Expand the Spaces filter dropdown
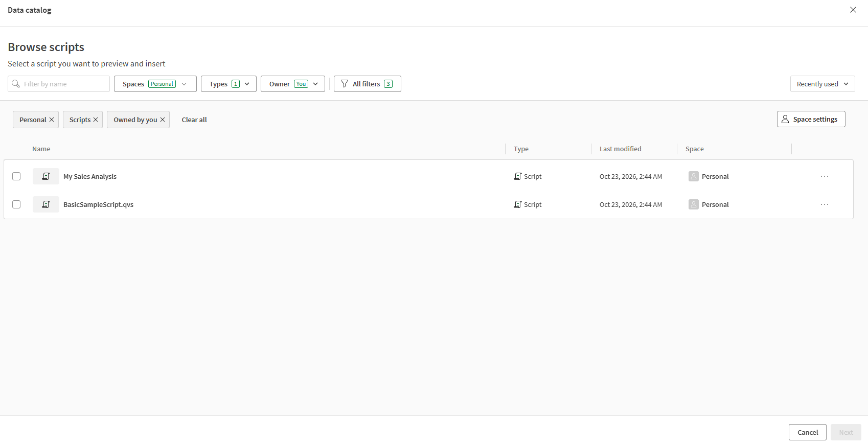Image resolution: width=868 pixels, height=445 pixels. [x=155, y=84]
